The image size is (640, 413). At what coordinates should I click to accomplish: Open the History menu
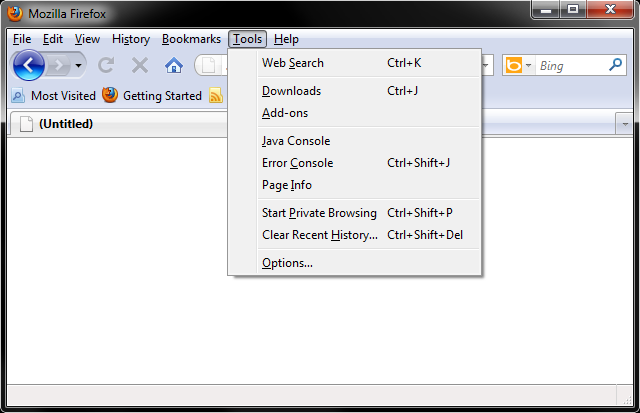click(x=131, y=39)
